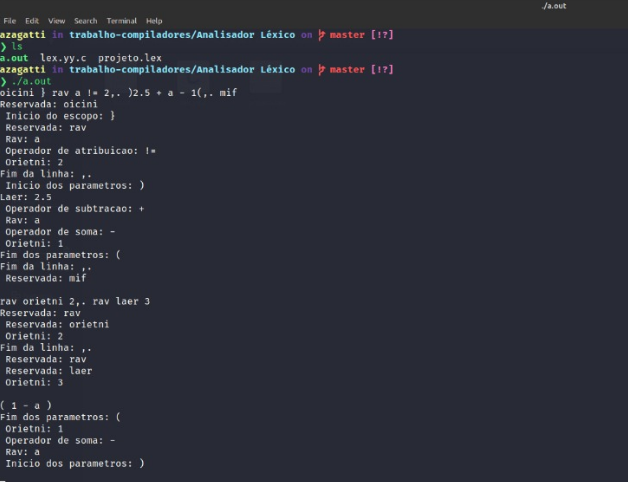Click the 'Orietni: 3' output line

34,383
